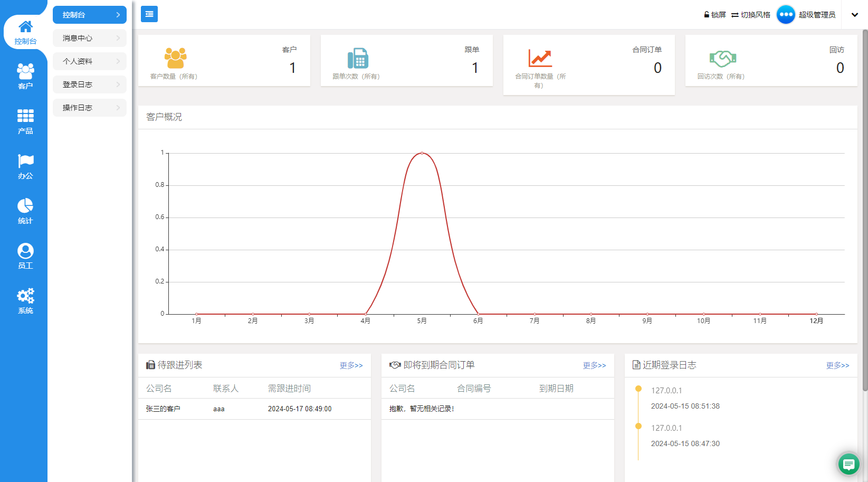Select the 办公 flag icon in sidebar

(x=25, y=166)
